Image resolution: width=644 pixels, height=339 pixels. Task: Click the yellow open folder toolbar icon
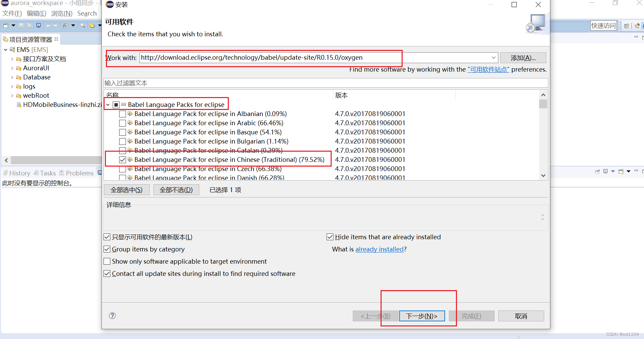tap(92, 25)
